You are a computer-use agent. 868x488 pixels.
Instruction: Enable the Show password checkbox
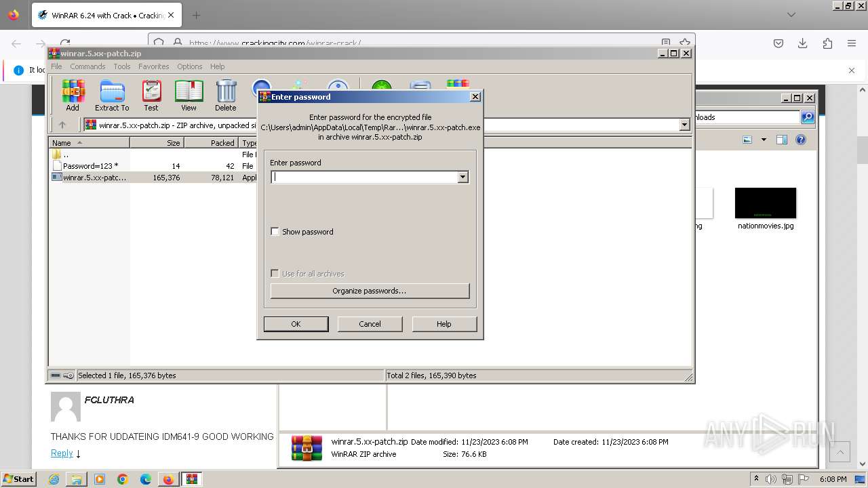click(x=275, y=232)
